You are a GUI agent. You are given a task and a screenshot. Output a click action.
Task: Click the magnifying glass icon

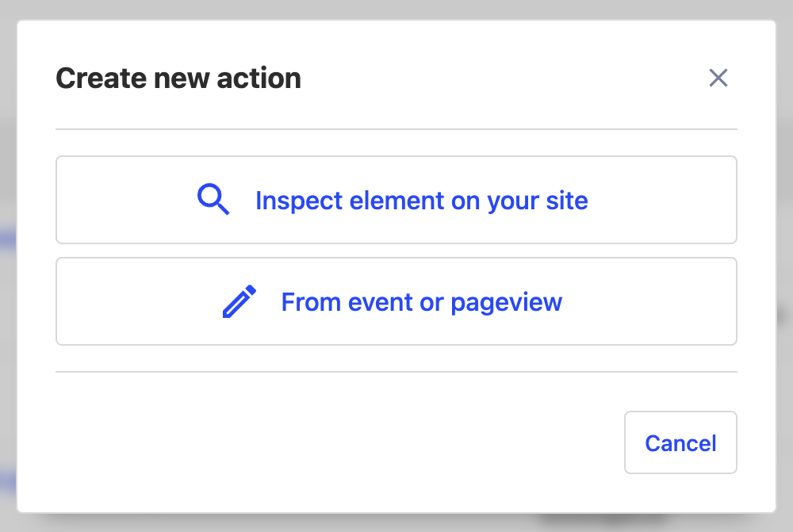[213, 200]
